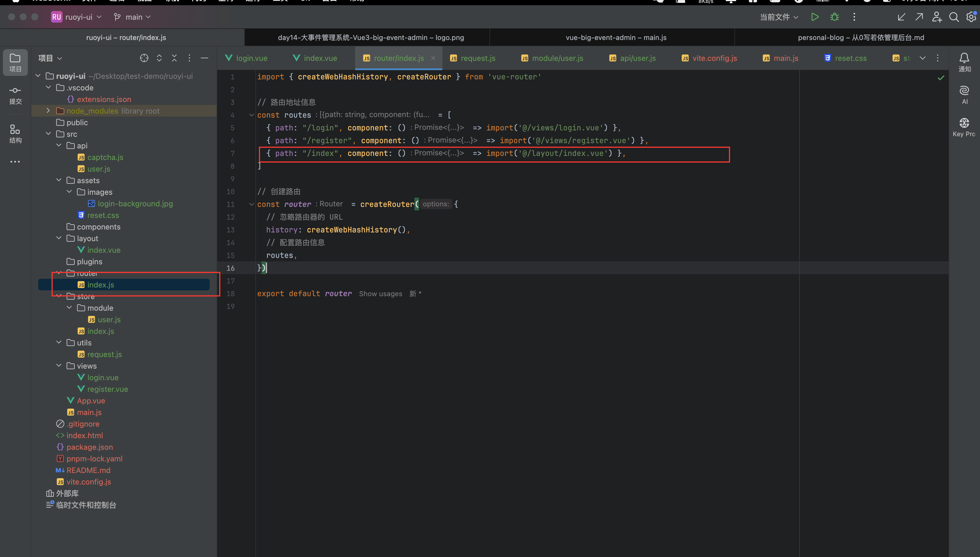Open Search Everywhere magnifier icon

point(954,17)
